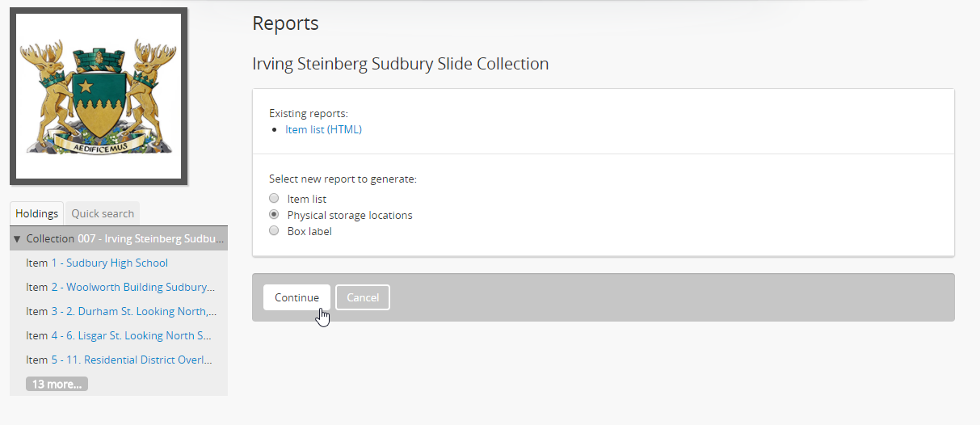Select 'Physical storage locations' radio option
Viewport: 980px width, 425px height.
[274, 215]
